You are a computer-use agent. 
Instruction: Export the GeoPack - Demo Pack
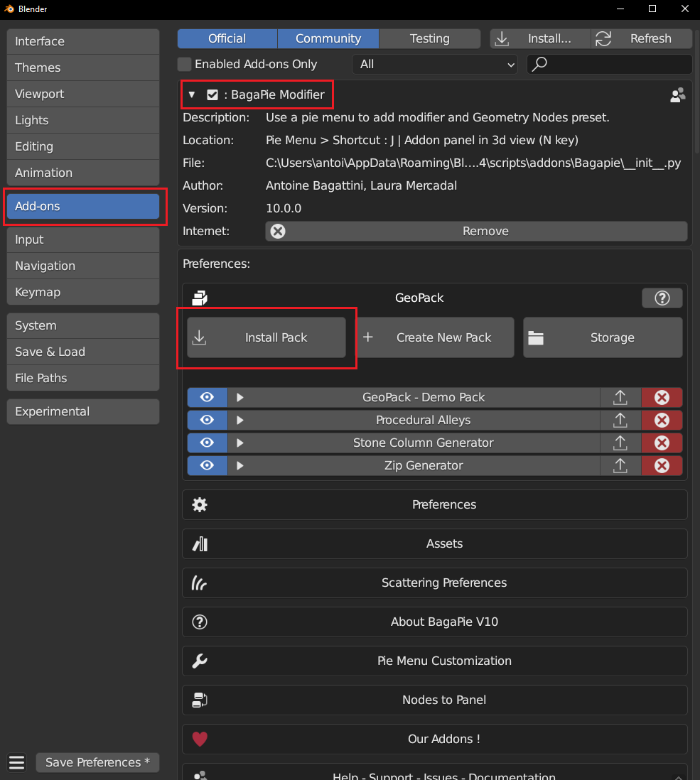click(x=620, y=398)
